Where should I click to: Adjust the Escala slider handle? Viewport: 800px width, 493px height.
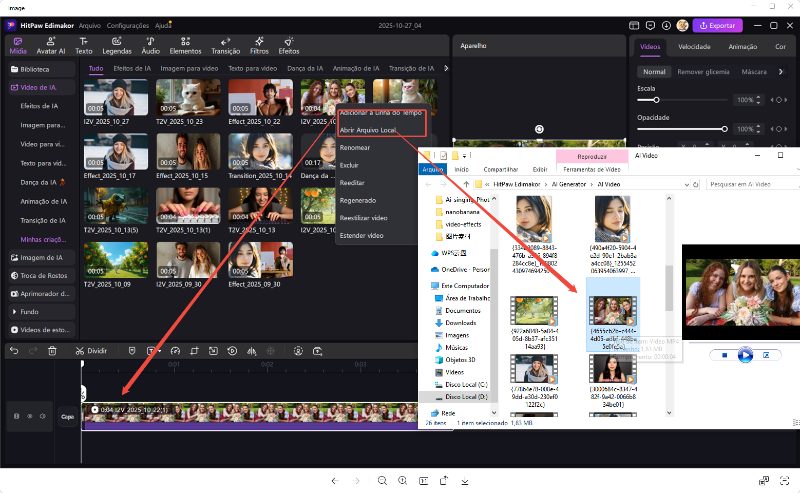point(657,100)
